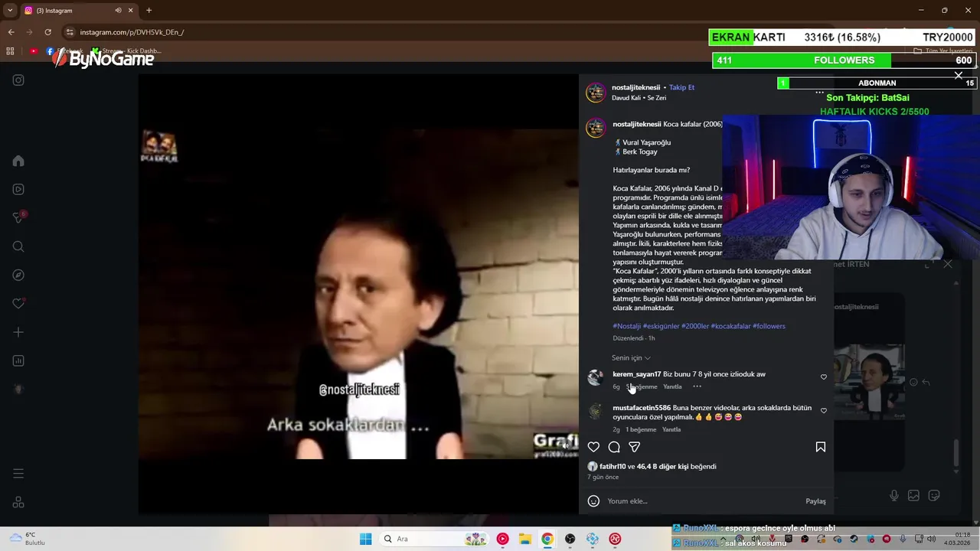Screen dimensions: 980x551
Task: View 46,4 B diğer kişi likes list
Action: pos(663,466)
